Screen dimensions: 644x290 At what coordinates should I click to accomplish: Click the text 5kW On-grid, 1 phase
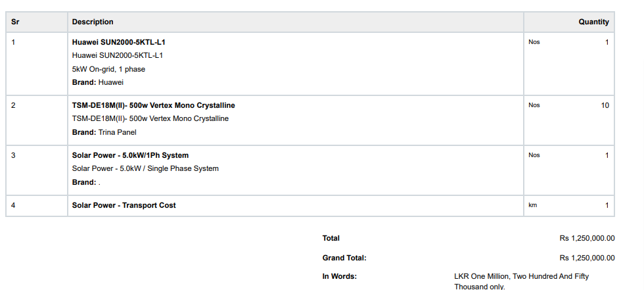click(108, 69)
